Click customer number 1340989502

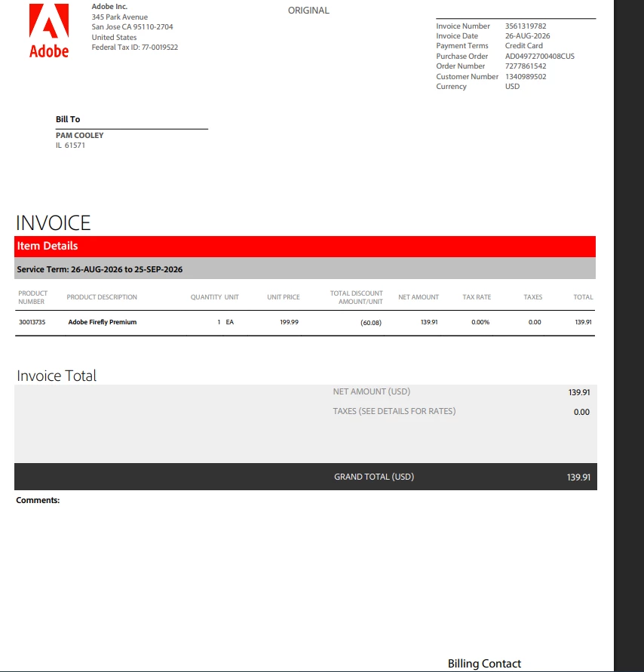pyautogui.click(x=526, y=76)
